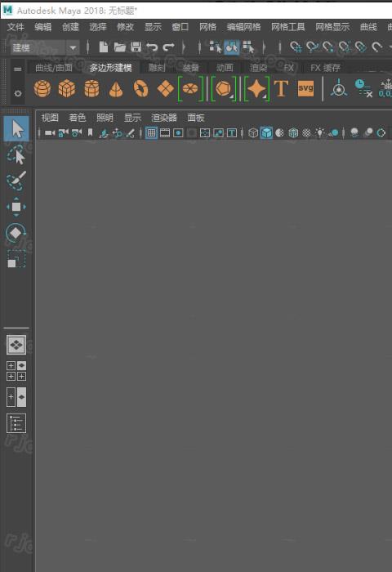Click the undo arrow icon
This screenshot has height=572, width=392.
152,47
